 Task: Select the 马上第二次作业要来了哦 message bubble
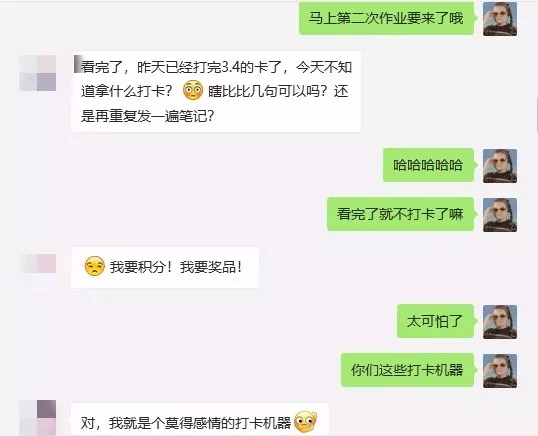click(386, 18)
